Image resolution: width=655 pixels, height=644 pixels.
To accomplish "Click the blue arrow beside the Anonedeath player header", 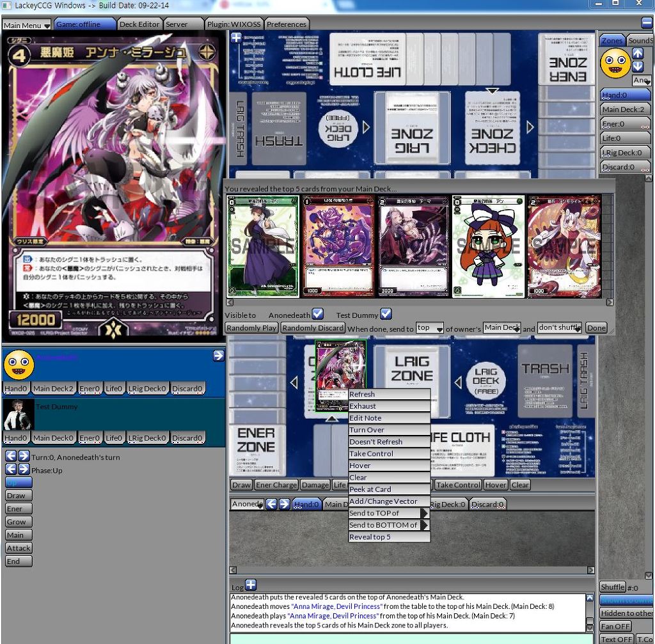I will 219,356.
